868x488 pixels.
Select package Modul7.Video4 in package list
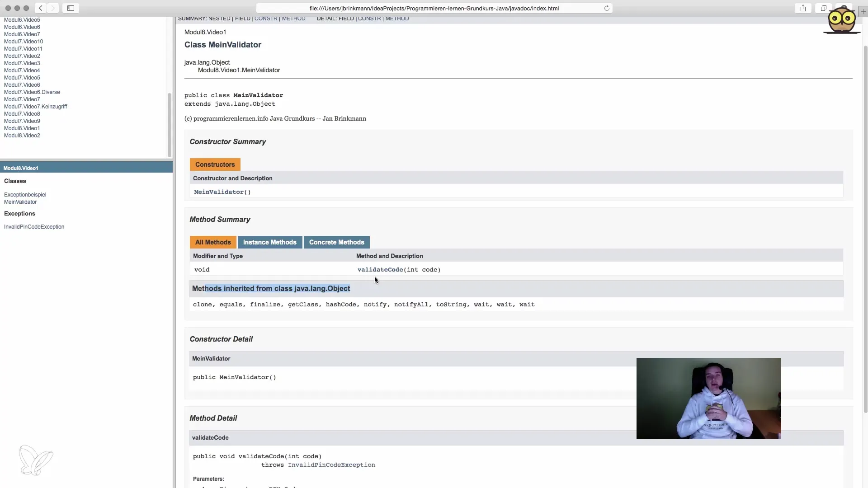[x=22, y=70]
